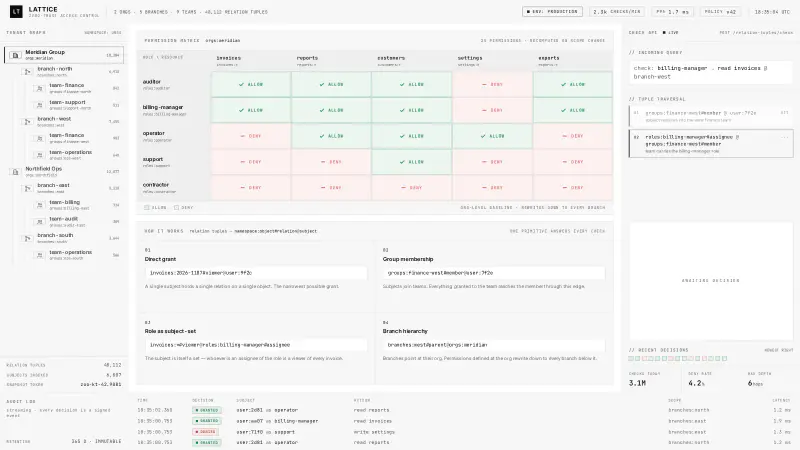Select the contractor role row header
The height and width of the screenshot is (450, 800).
tap(174, 188)
